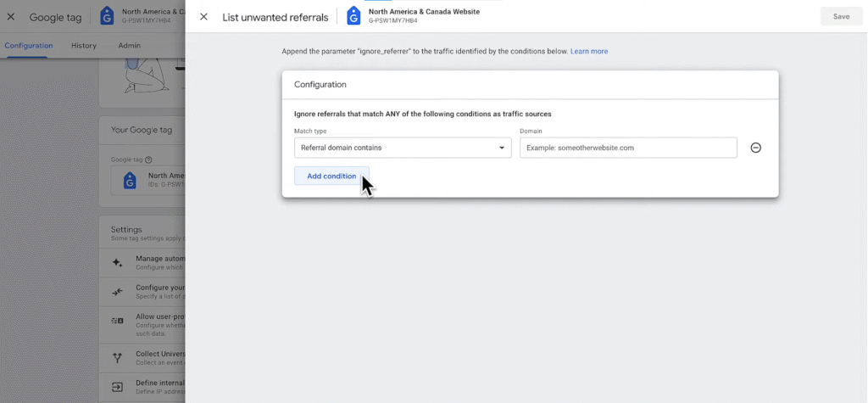This screenshot has height=403, width=868.
Task: Click the Manage automatic events sparkle icon
Action: tap(117, 263)
